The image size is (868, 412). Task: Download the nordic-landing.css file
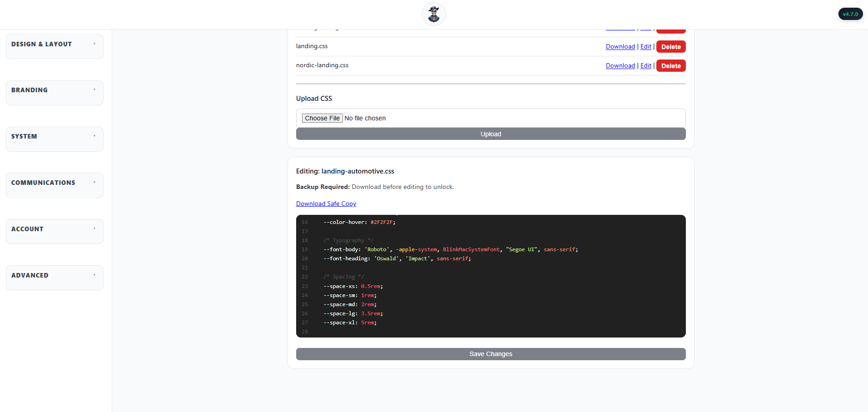tap(620, 66)
